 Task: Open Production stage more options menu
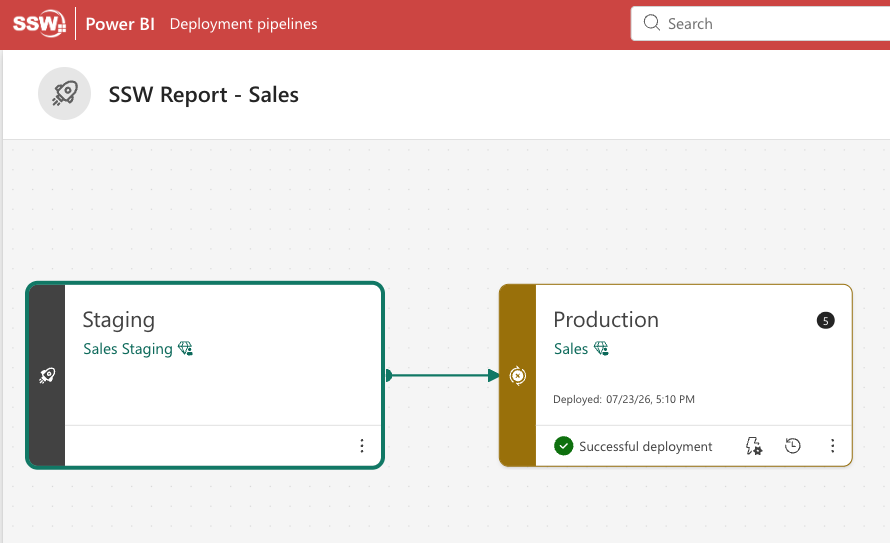coord(833,446)
